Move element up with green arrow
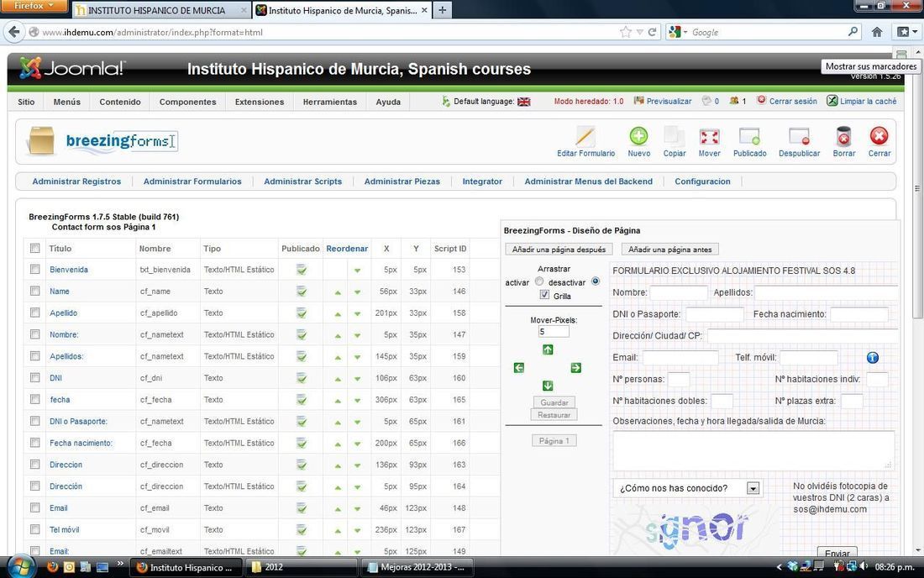Screen dimensions: 924x578 [548, 349]
